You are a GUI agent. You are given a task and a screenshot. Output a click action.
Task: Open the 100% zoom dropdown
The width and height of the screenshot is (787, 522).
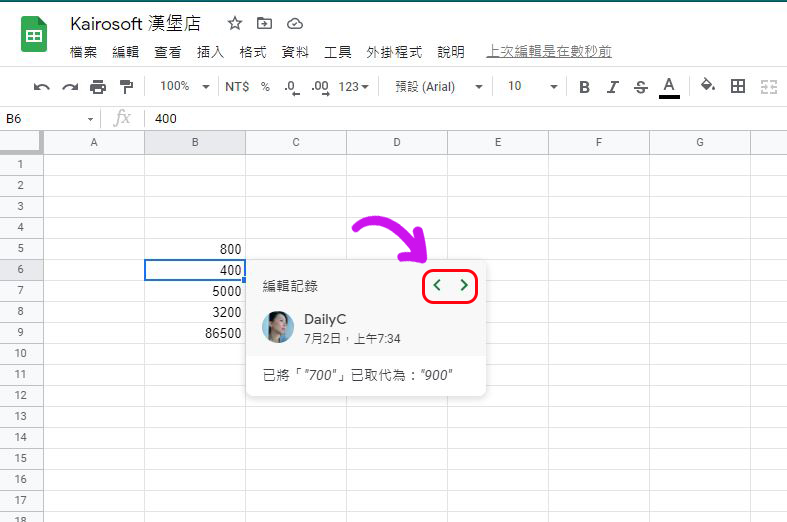tap(185, 87)
